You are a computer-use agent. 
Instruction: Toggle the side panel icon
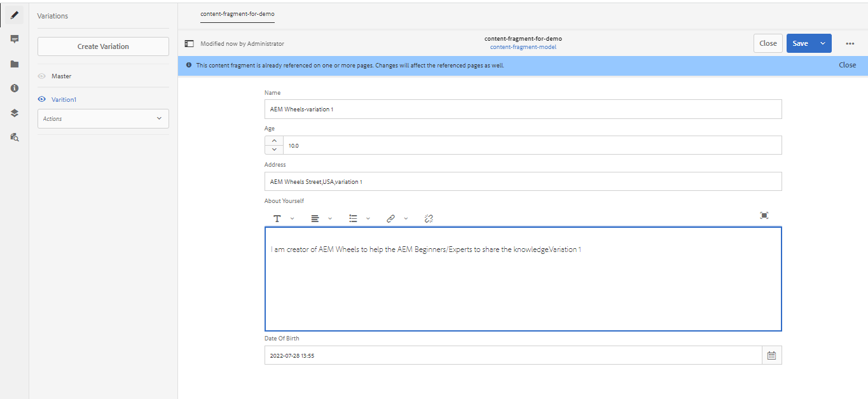(x=189, y=44)
